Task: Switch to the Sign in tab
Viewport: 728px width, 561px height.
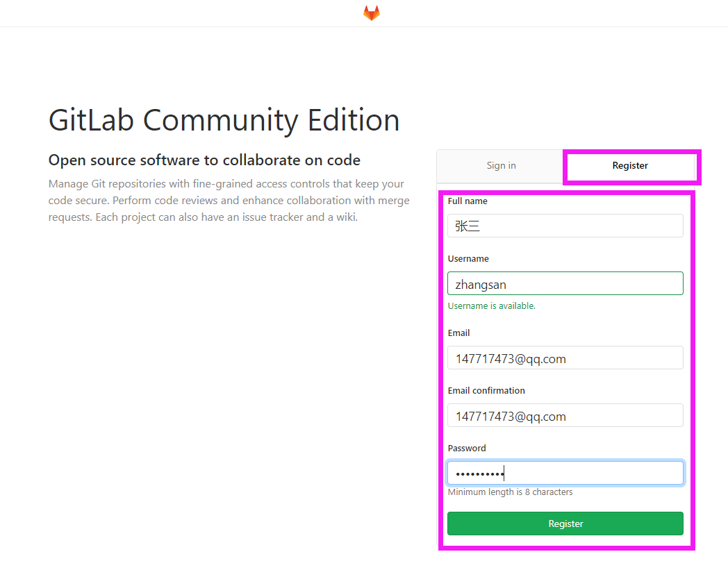Action: coord(501,166)
